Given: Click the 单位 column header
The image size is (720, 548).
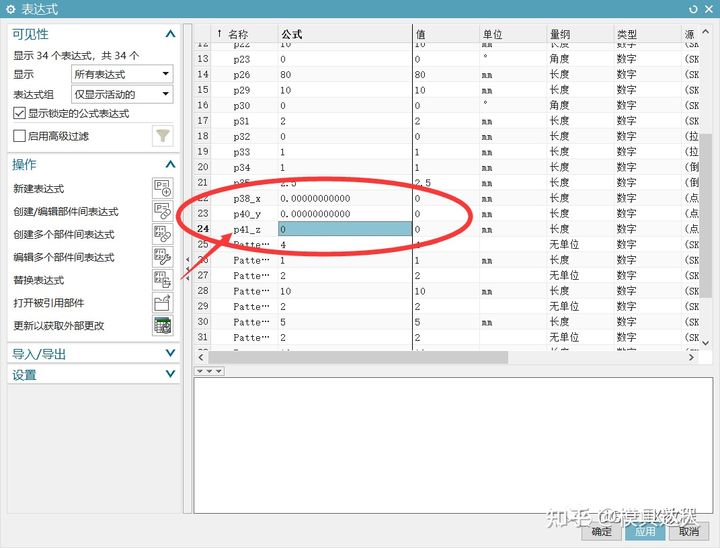Looking at the screenshot, I should pyautogui.click(x=492, y=34).
